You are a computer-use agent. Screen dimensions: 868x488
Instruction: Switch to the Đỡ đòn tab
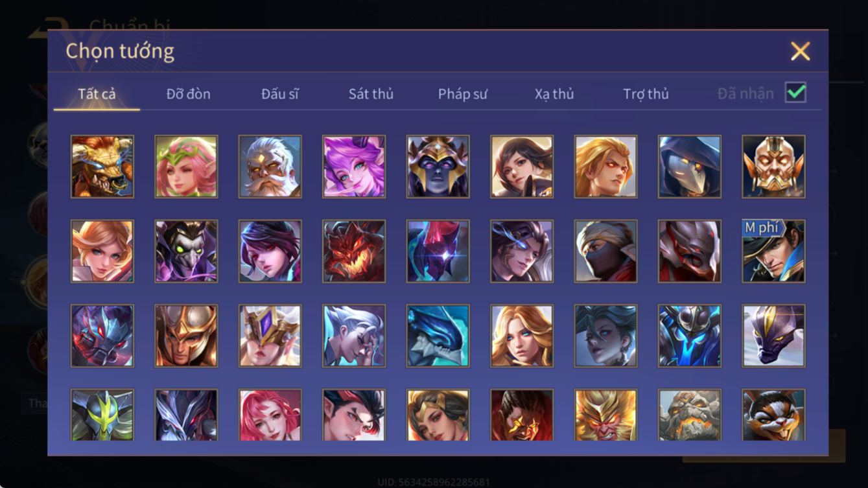tap(188, 94)
